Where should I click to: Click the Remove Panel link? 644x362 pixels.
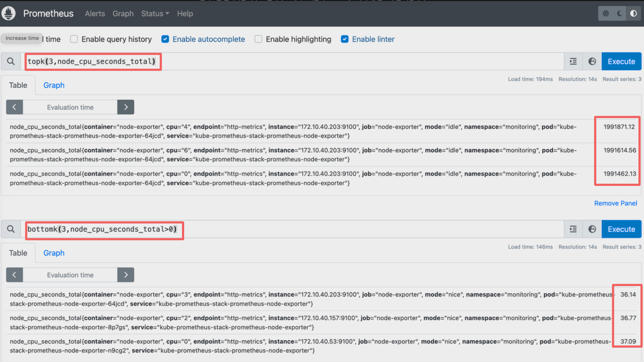coord(615,203)
